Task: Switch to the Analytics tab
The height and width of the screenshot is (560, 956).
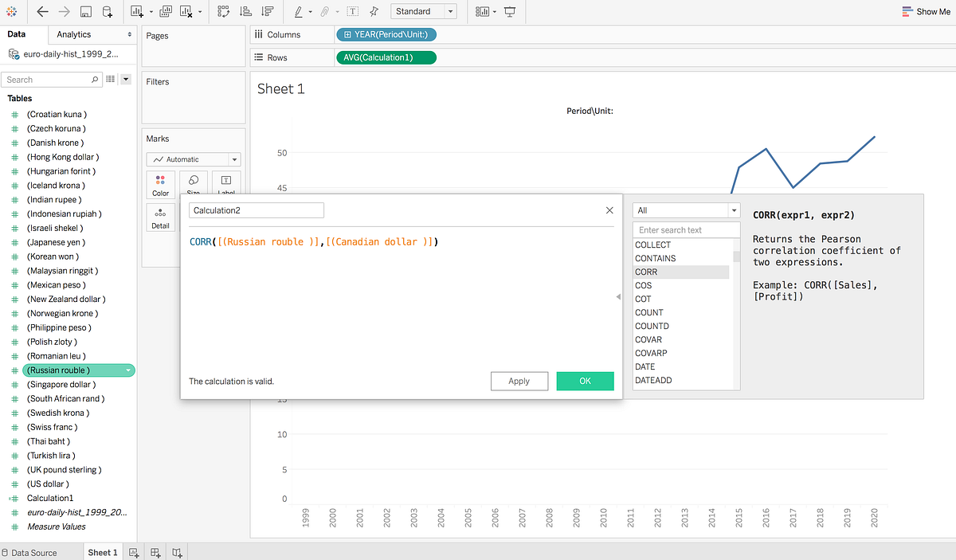Action: coord(76,35)
